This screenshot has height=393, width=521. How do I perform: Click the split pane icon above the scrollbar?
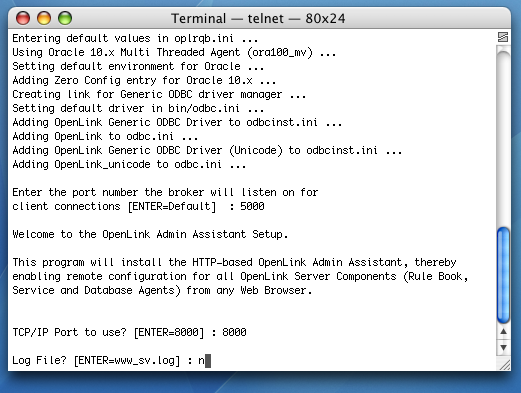[503, 37]
